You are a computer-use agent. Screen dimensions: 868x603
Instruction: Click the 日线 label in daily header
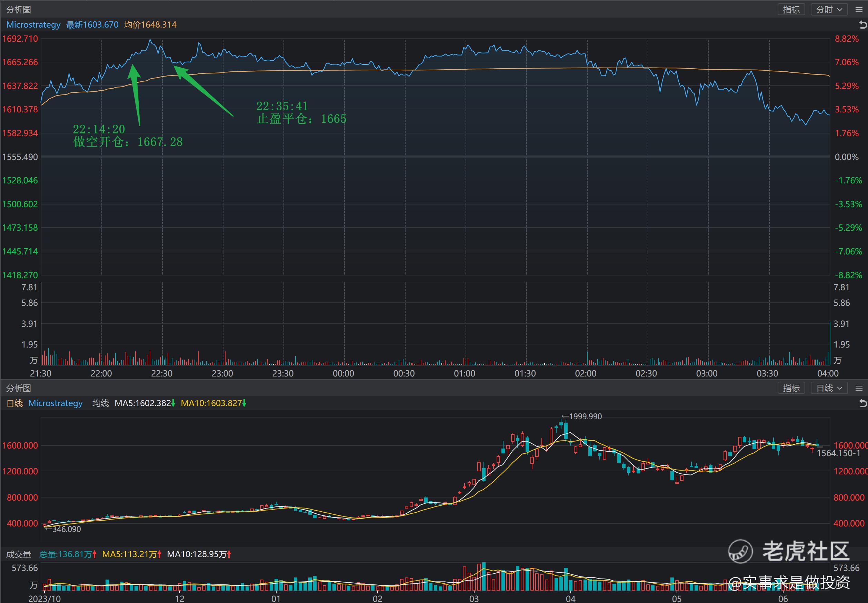point(15,403)
